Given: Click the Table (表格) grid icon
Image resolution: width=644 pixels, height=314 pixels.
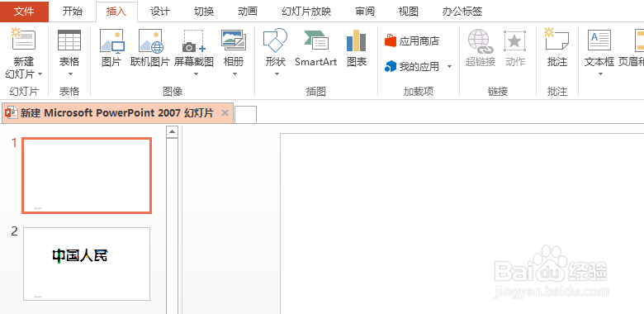Looking at the screenshot, I should (x=69, y=40).
